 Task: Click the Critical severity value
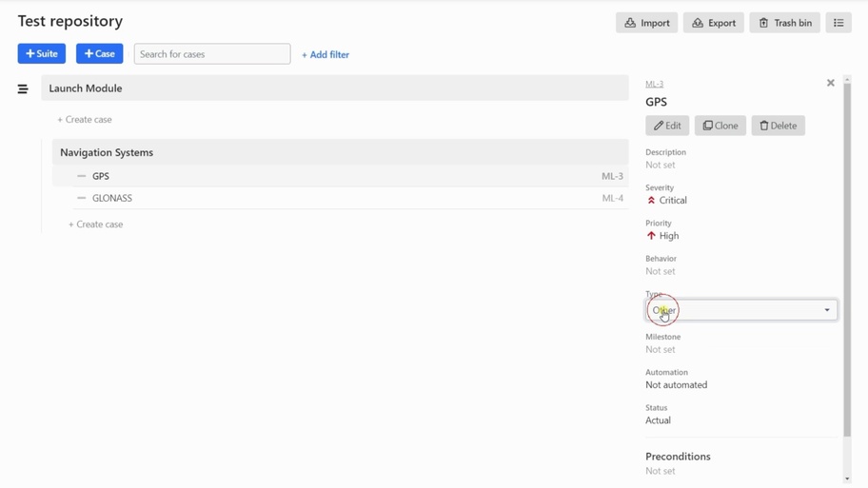point(673,201)
